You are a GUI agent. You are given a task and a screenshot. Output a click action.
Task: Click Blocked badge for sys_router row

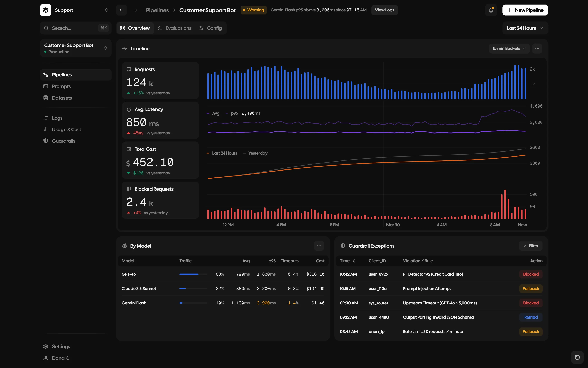point(531,303)
